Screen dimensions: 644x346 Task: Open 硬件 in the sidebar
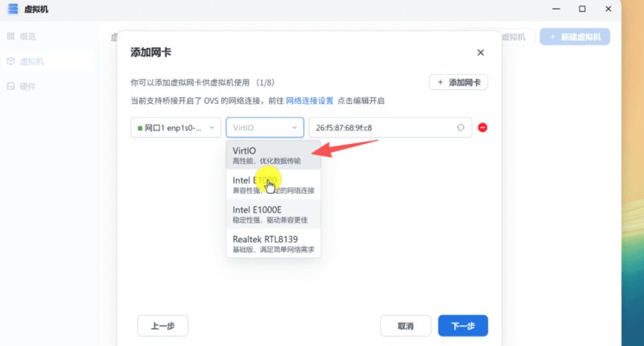click(47, 86)
